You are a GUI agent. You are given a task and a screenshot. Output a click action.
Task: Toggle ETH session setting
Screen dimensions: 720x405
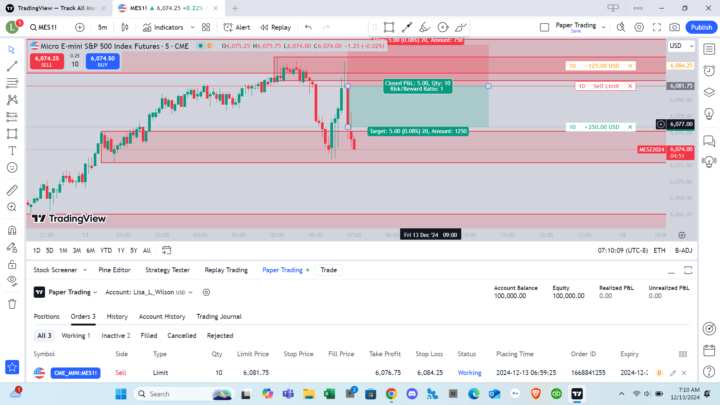659,250
